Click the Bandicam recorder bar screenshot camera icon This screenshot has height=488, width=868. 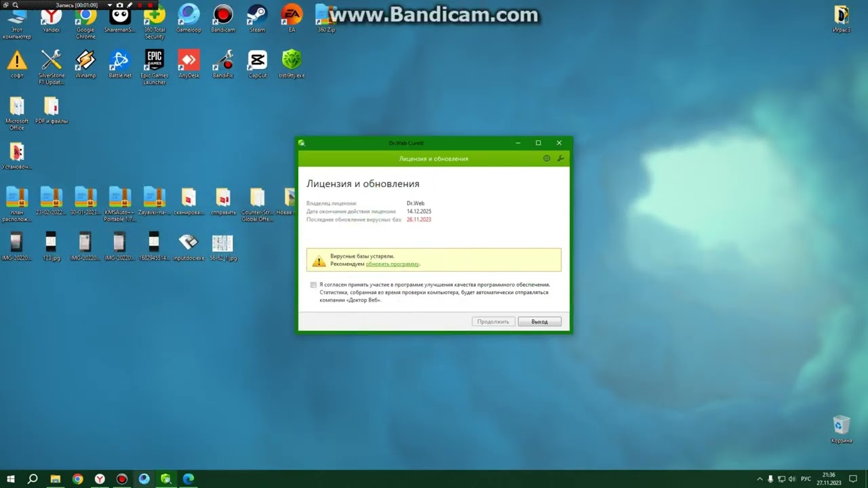pos(119,5)
